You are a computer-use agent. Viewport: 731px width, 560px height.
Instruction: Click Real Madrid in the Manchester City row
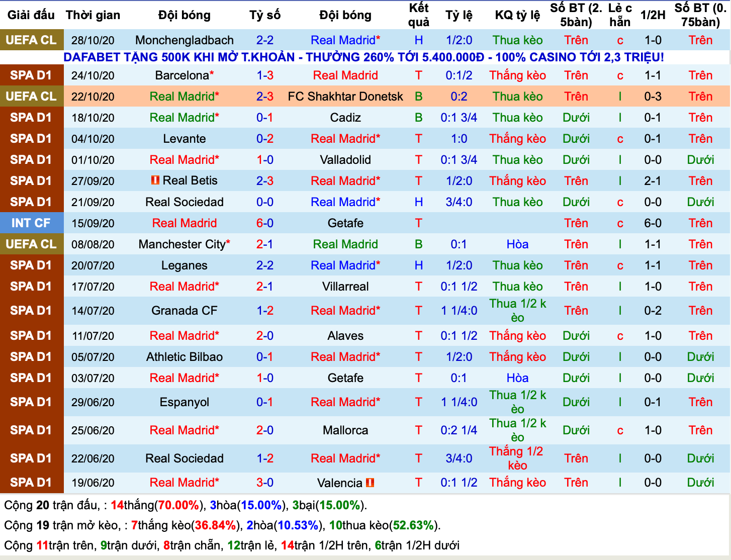click(x=345, y=244)
